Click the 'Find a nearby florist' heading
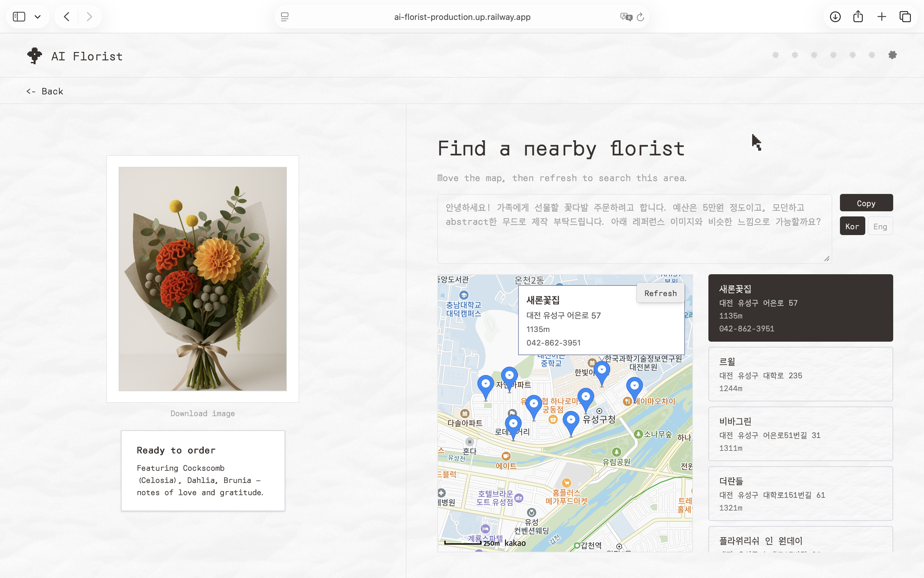The height and width of the screenshot is (578, 924). coord(561,148)
